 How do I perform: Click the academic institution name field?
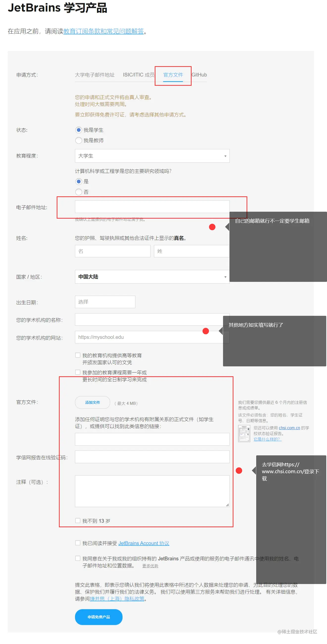point(152,320)
